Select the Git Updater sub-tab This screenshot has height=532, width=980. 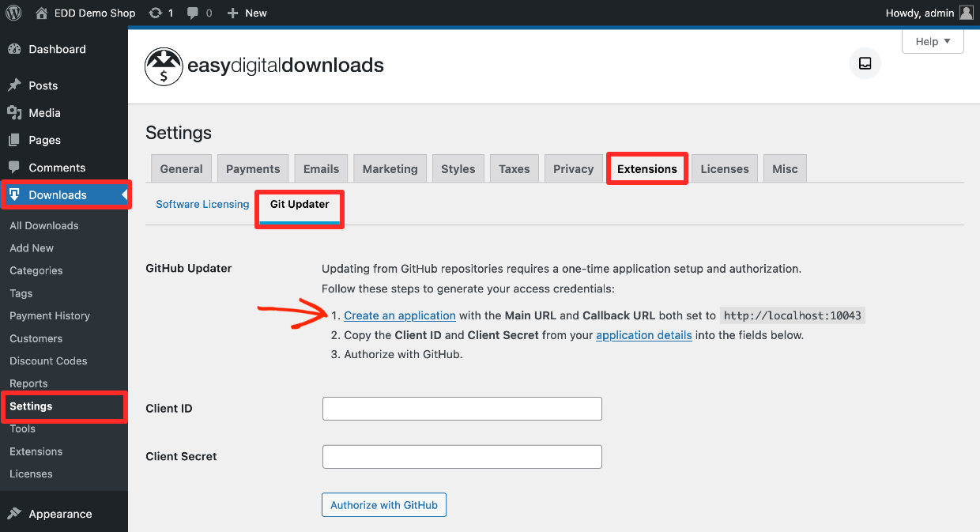(300, 206)
